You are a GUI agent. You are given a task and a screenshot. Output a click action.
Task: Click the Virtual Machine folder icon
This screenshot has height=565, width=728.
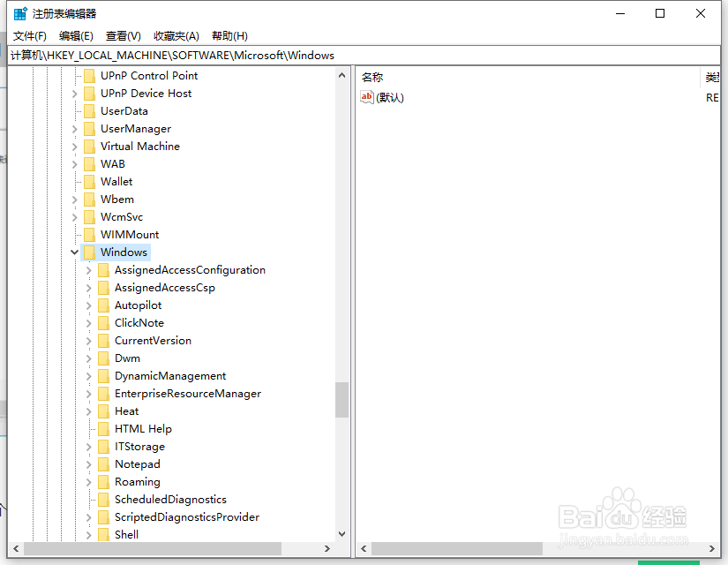tap(90, 147)
